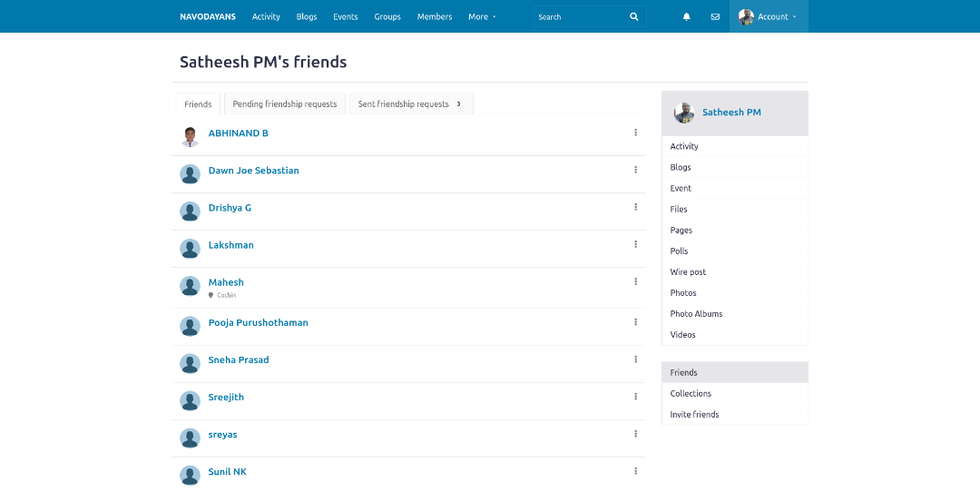
Task: Go to Invite friends in sidebar
Action: [x=694, y=414]
